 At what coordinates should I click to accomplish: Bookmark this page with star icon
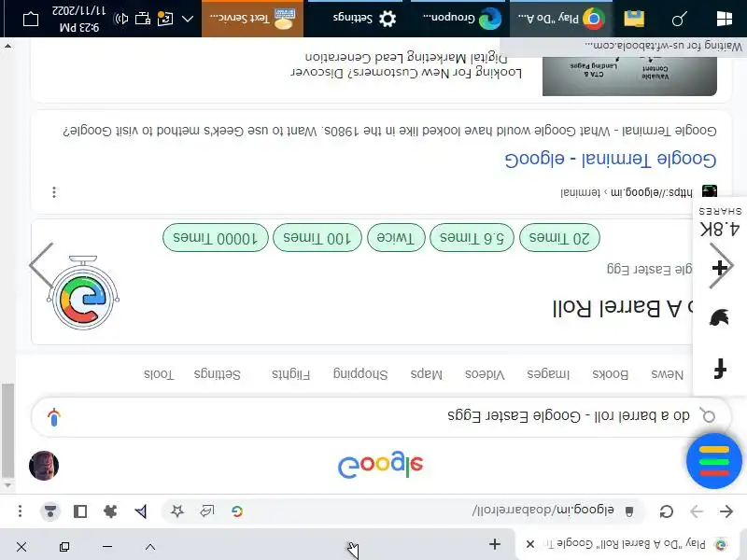point(177,511)
